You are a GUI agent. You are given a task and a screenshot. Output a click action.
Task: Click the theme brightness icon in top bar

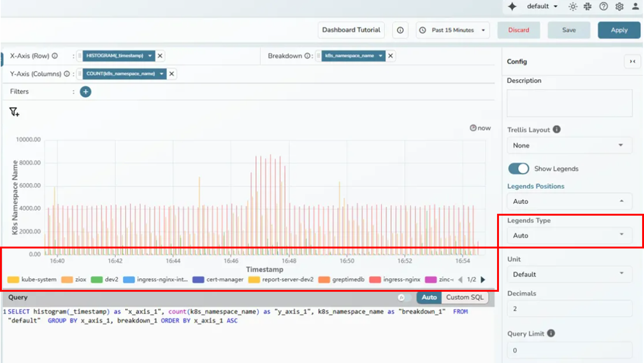[x=573, y=6]
